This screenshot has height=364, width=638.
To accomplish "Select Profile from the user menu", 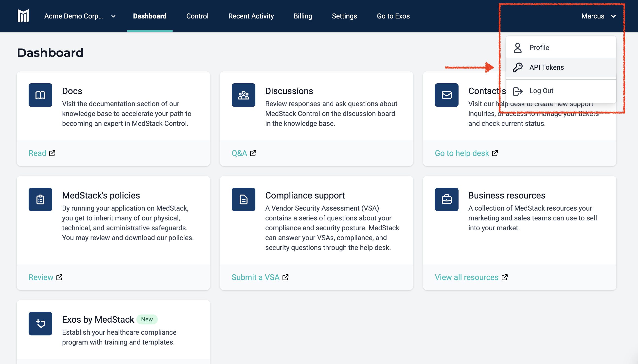I will pos(561,48).
